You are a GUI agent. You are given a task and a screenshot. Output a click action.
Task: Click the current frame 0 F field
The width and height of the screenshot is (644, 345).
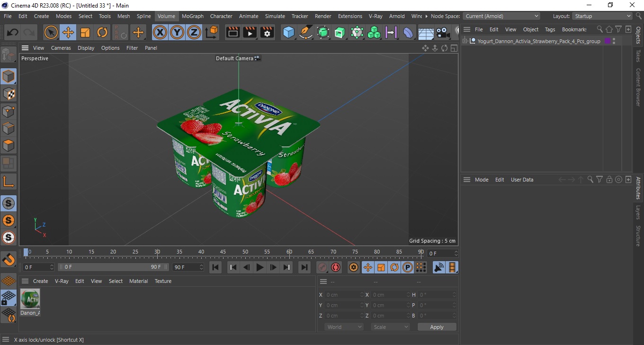(x=442, y=254)
